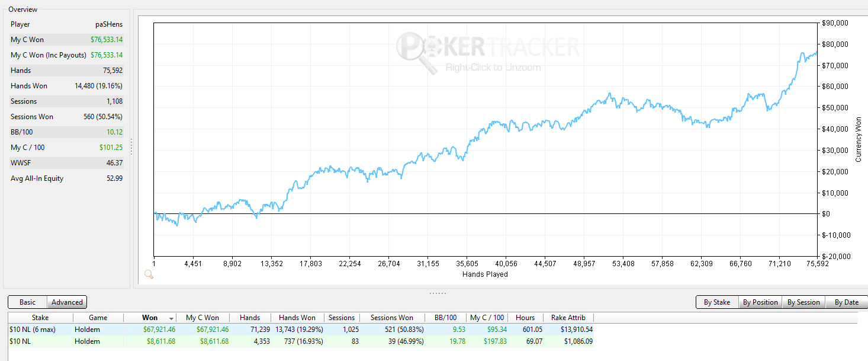Viewport: 868px width, 361px height.
Task: Show results By Position
Action: [760, 302]
